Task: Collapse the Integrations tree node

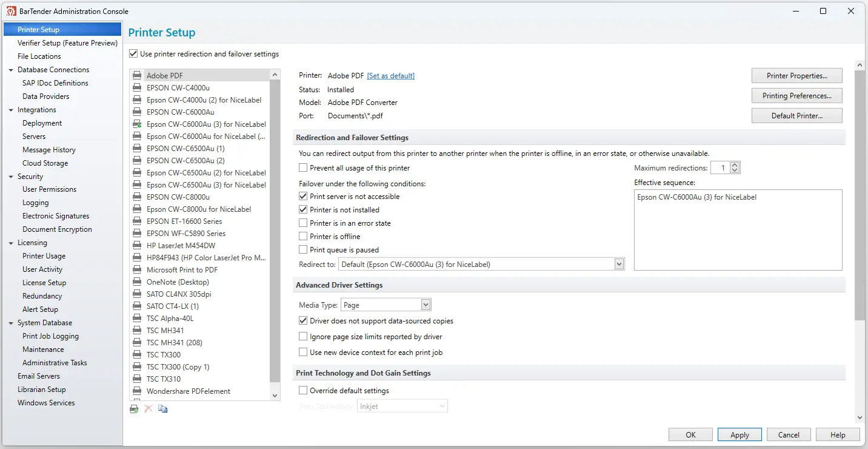Action: tap(11, 110)
